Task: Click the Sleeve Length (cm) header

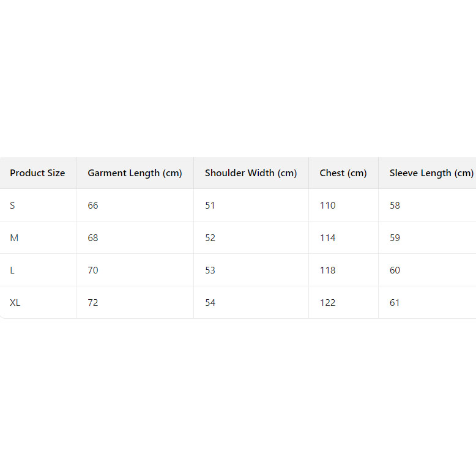Action: pos(431,173)
